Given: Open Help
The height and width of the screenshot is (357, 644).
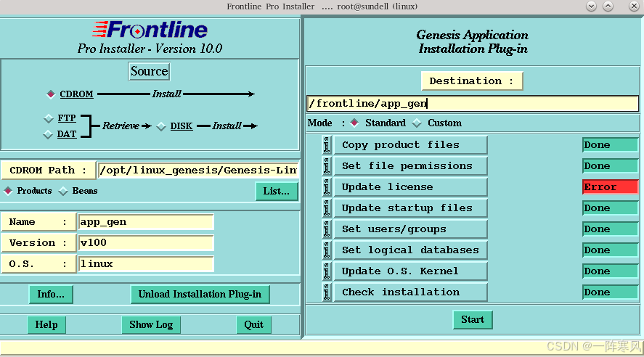Looking at the screenshot, I should pyautogui.click(x=46, y=324).
